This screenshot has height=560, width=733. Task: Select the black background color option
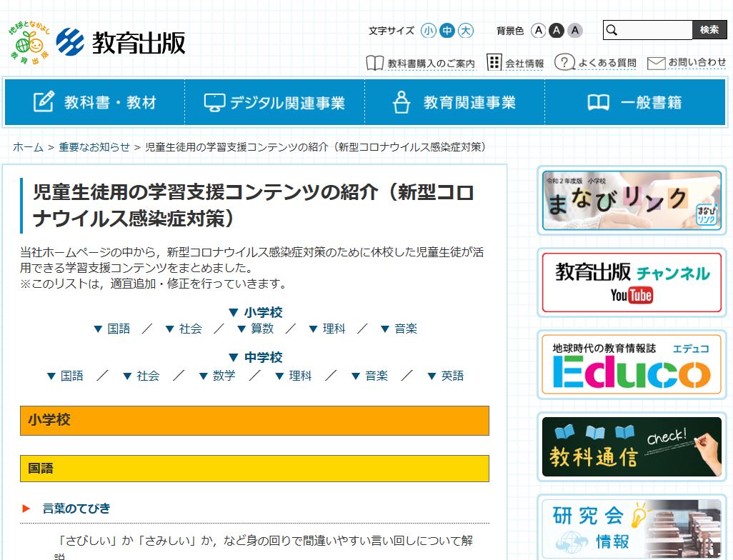coord(557,30)
